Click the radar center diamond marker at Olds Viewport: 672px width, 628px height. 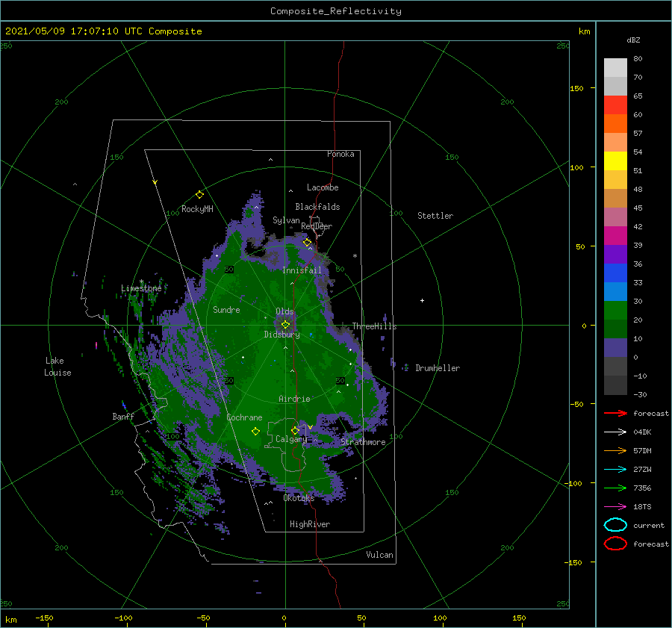coord(285,325)
